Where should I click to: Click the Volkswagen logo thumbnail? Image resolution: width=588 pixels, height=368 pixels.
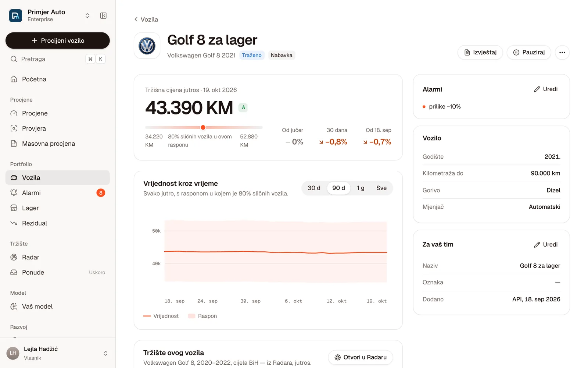point(147,46)
